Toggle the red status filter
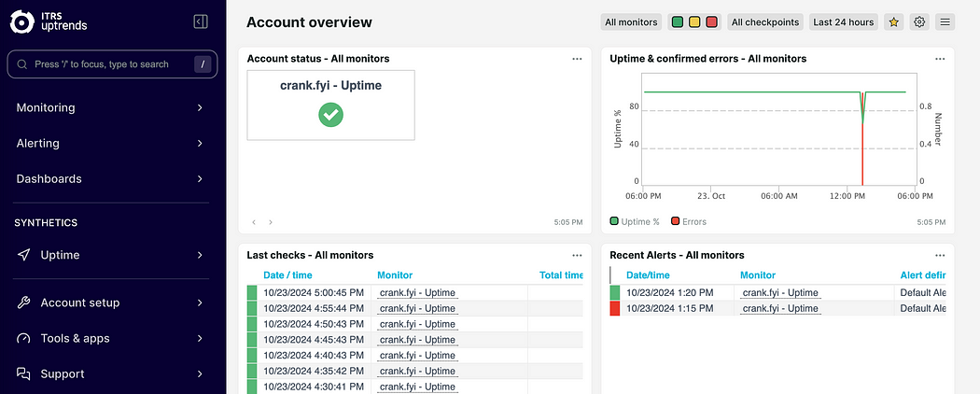980x394 pixels. (711, 22)
